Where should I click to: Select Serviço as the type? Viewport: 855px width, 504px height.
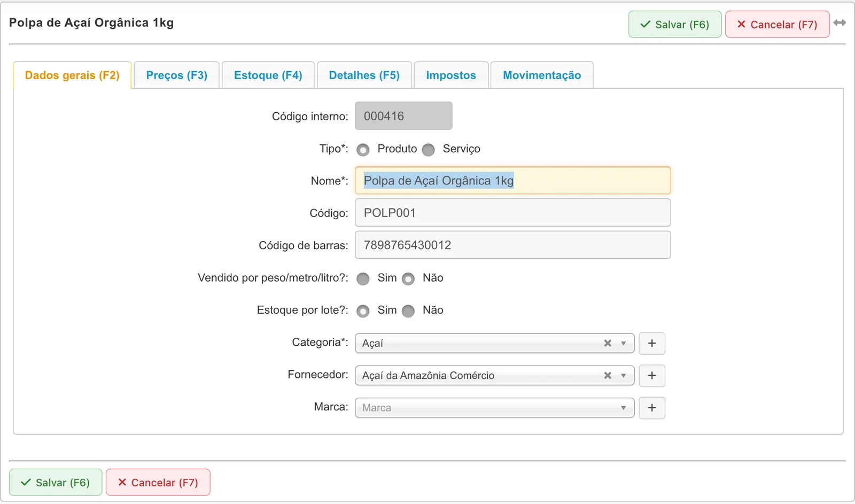428,150
